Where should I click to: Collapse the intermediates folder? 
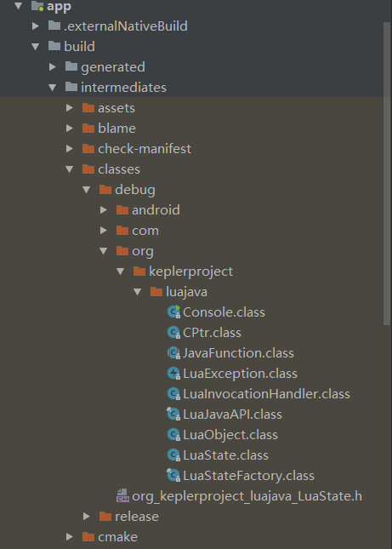tap(53, 87)
